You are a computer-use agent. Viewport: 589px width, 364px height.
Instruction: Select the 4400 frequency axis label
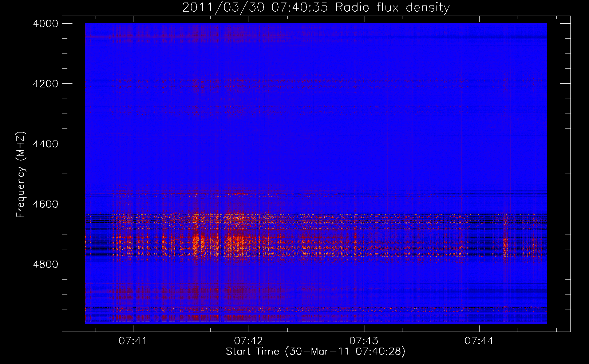45,144
